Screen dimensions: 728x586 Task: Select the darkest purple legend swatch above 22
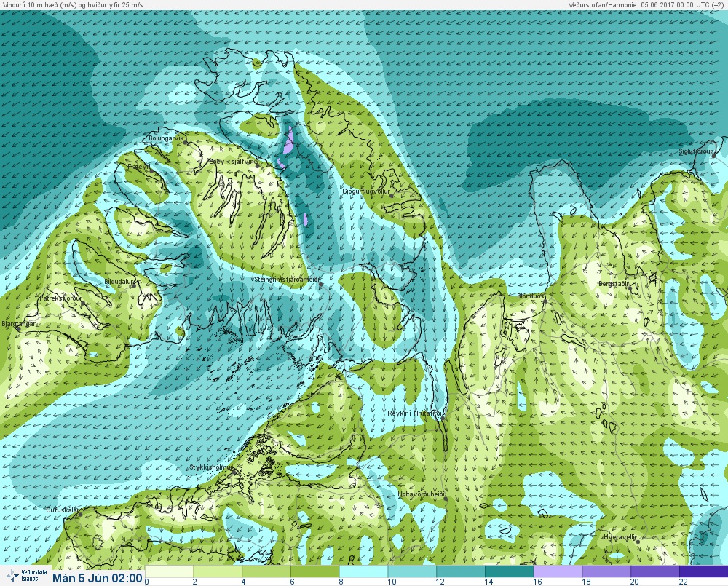coord(704,571)
